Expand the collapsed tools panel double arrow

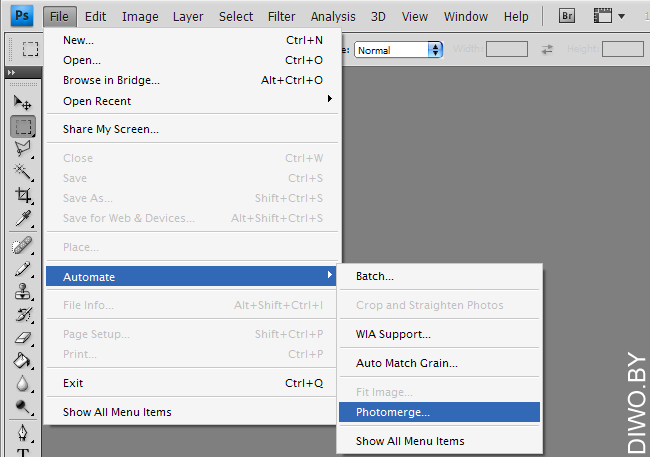pyautogui.click(x=11, y=73)
